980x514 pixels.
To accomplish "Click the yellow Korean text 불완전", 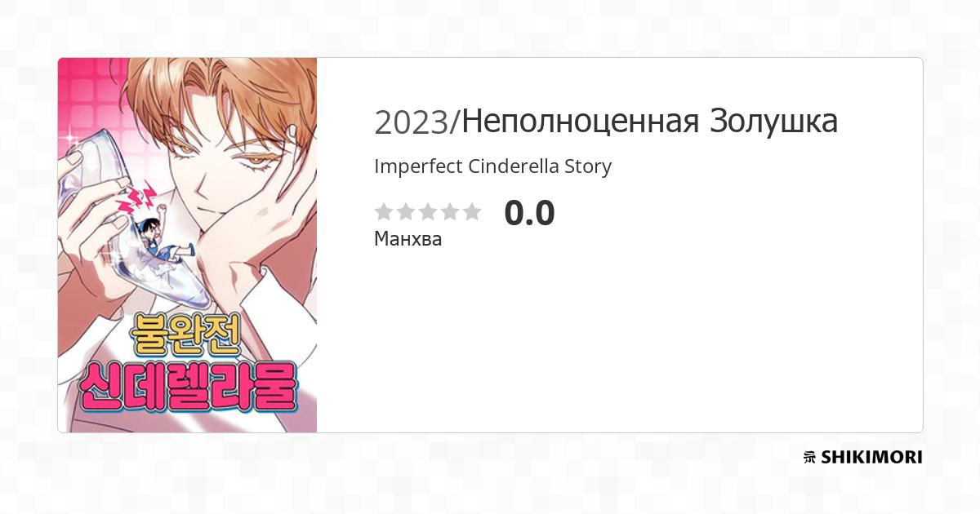I will [x=183, y=334].
